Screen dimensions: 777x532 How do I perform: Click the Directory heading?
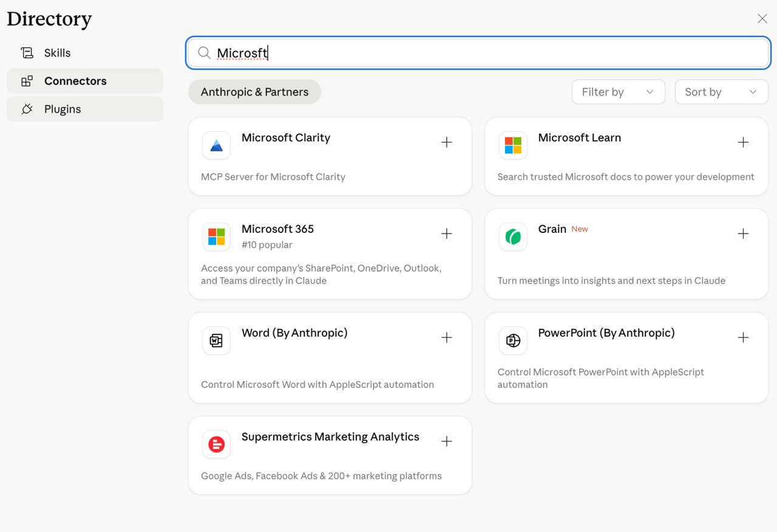tap(49, 19)
